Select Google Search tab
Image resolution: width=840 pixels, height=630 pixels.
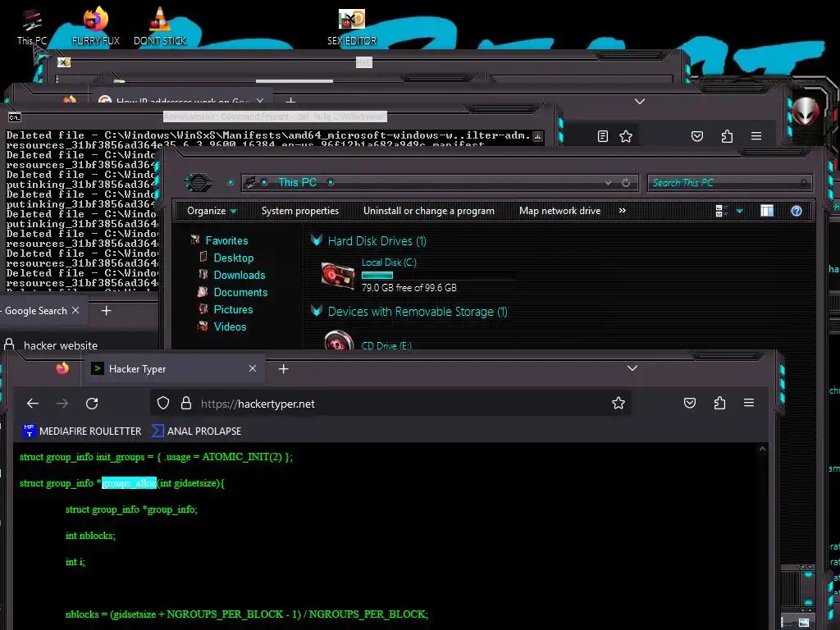point(35,311)
